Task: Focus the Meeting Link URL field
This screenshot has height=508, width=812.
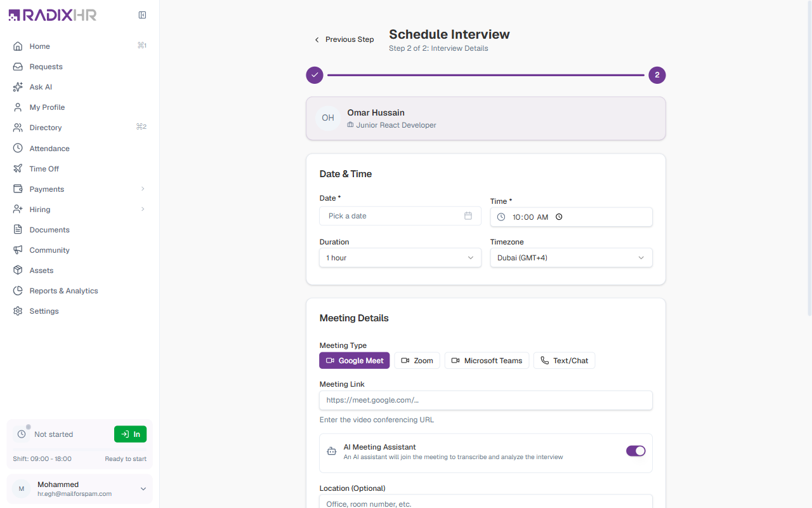Action: click(486, 400)
